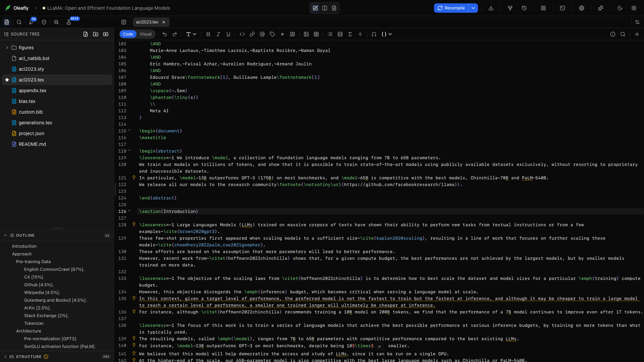Switch to Visual editor mode
Screen dimensions: 644x362
click(x=146, y=34)
